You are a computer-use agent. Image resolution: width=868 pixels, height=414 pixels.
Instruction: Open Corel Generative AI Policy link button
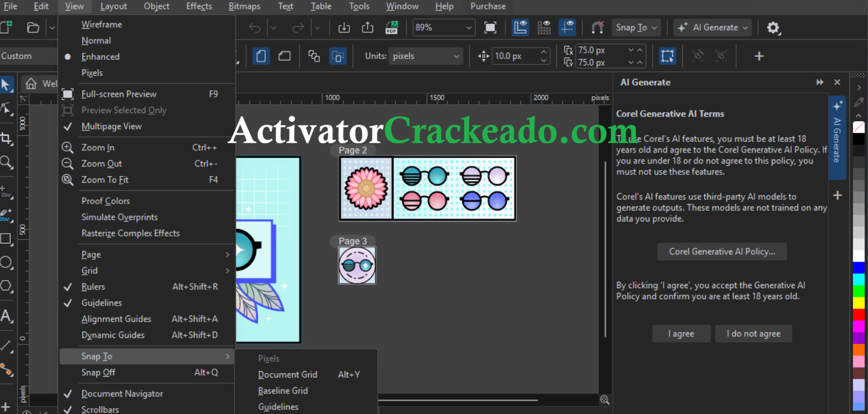click(722, 252)
